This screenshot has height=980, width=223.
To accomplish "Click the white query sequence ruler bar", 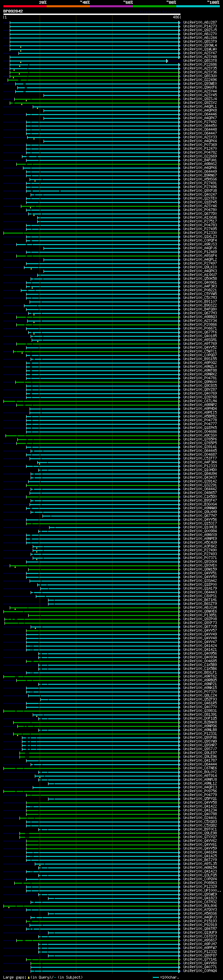I will tap(92, 15).
